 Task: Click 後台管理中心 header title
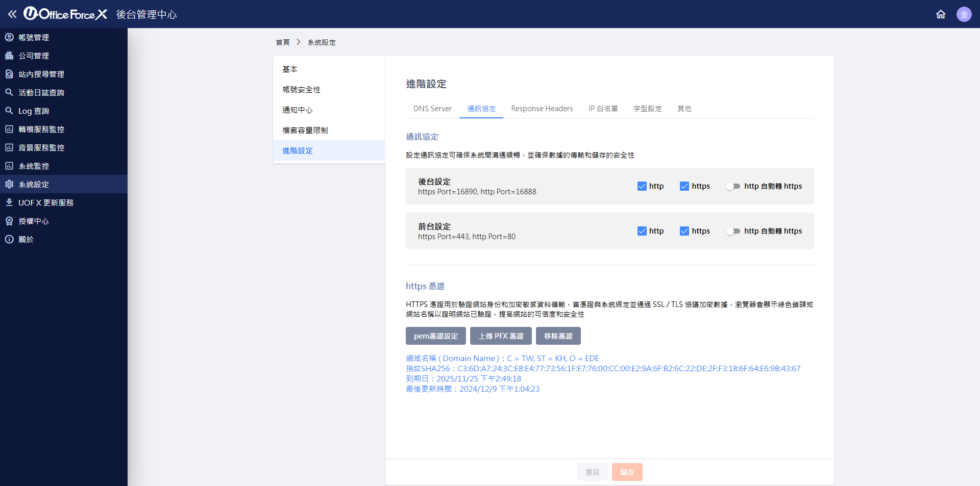[146, 14]
